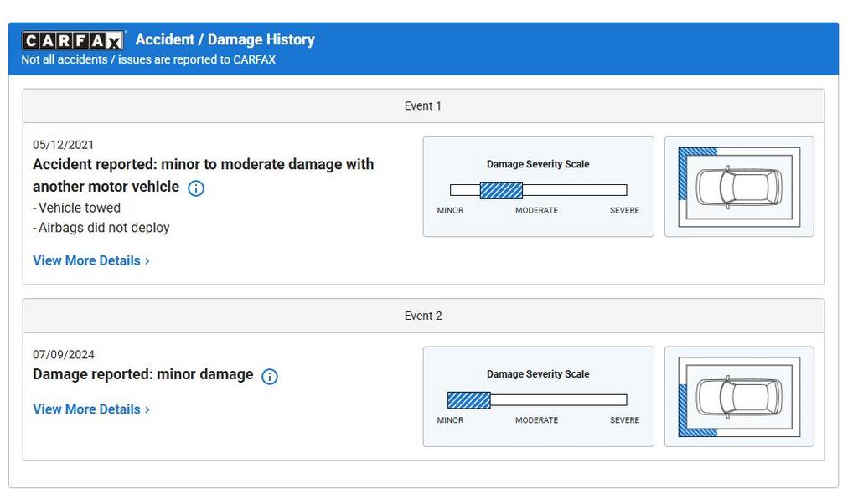Click the 05/12/2021 date text

64,145
